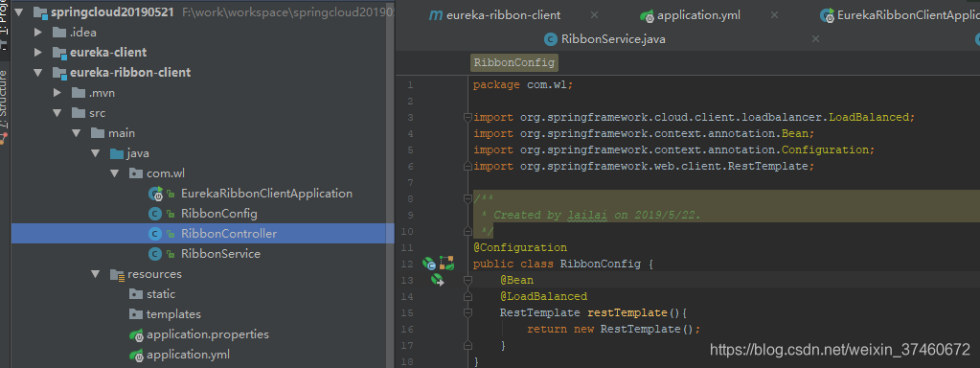Select the templates folder
This screenshot has height=368, width=980.
click(173, 314)
